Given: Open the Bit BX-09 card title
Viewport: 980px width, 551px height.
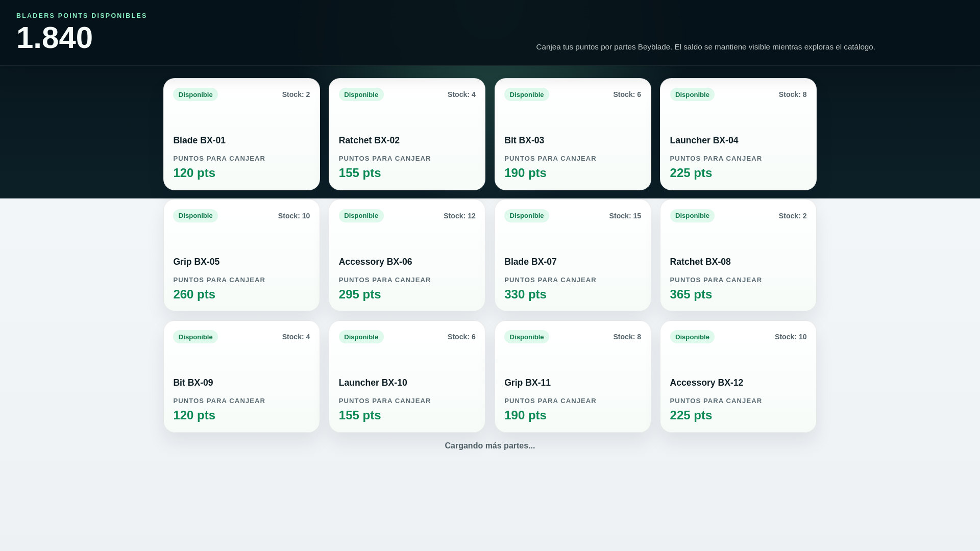Looking at the screenshot, I should (x=193, y=383).
